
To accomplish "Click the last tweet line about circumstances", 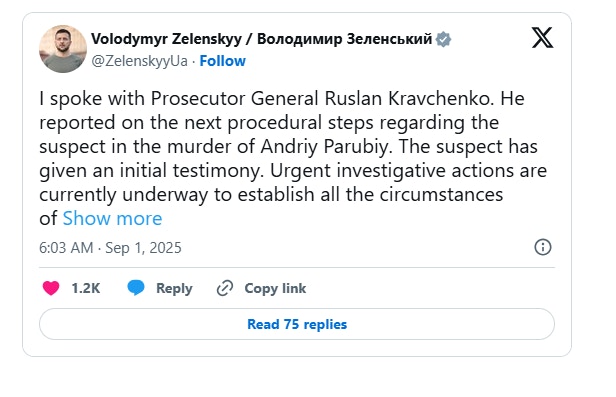I will pos(271,195).
